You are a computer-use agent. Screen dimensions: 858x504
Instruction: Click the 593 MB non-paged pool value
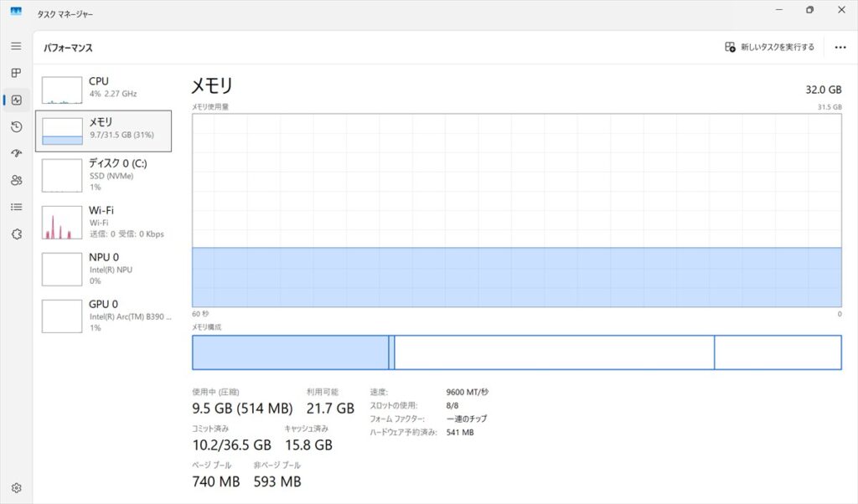coord(277,481)
